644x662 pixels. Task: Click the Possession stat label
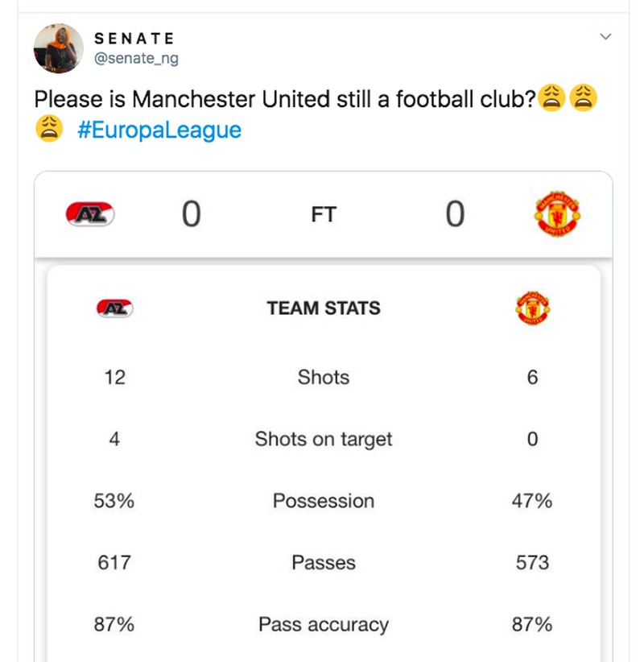click(324, 501)
